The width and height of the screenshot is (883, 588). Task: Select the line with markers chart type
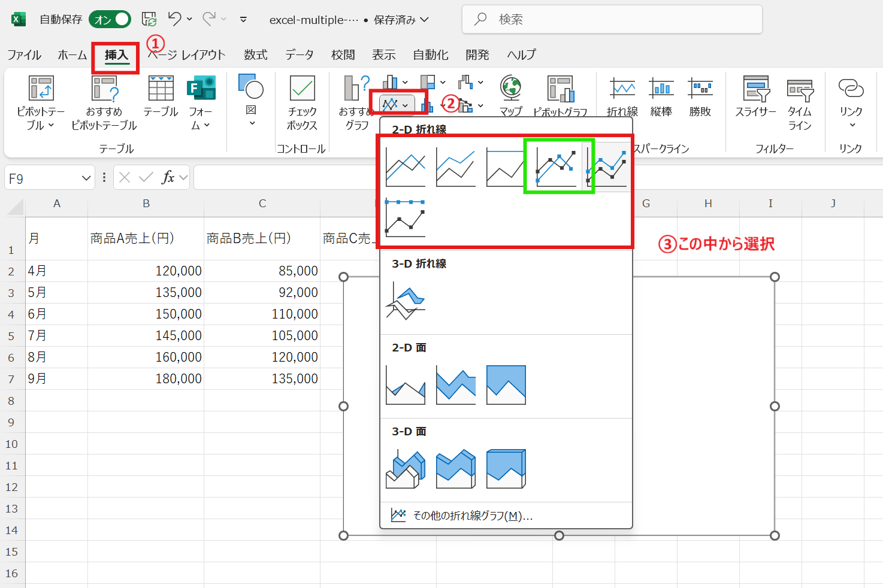(557, 166)
